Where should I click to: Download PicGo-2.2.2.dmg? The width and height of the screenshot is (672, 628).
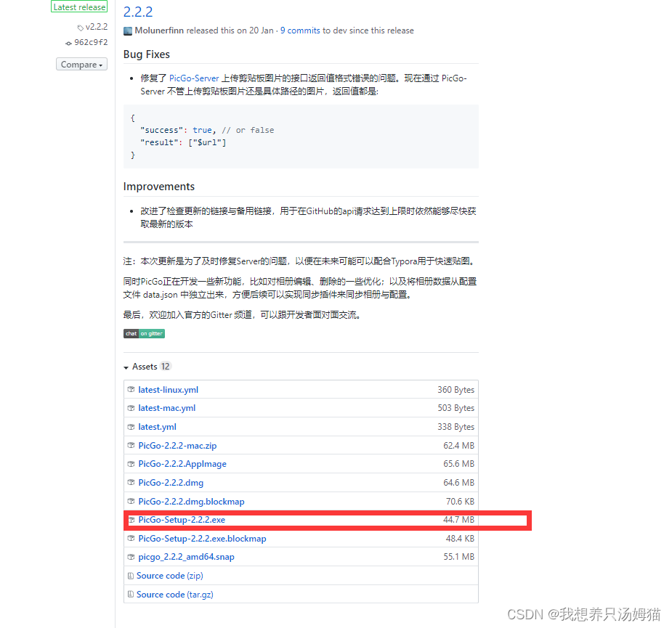[171, 482]
